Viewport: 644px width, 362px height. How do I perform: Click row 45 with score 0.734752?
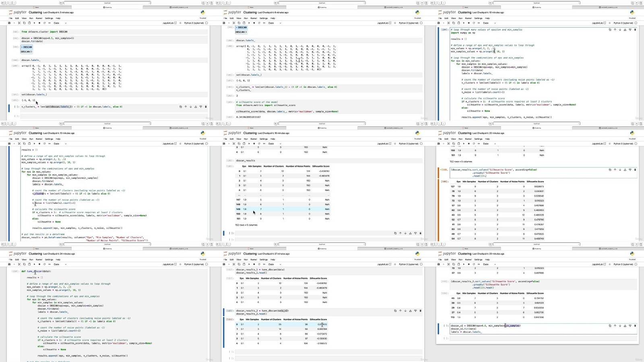[497, 298]
